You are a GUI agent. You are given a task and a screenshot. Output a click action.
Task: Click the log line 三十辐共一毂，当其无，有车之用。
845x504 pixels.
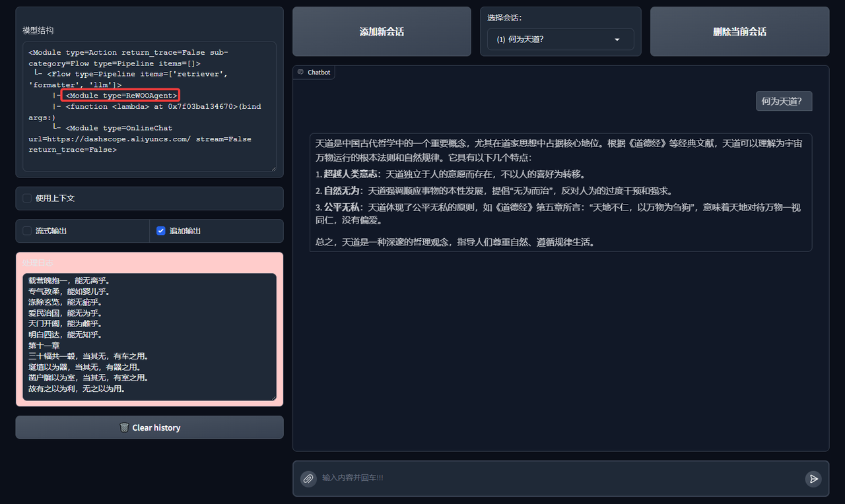coord(88,356)
